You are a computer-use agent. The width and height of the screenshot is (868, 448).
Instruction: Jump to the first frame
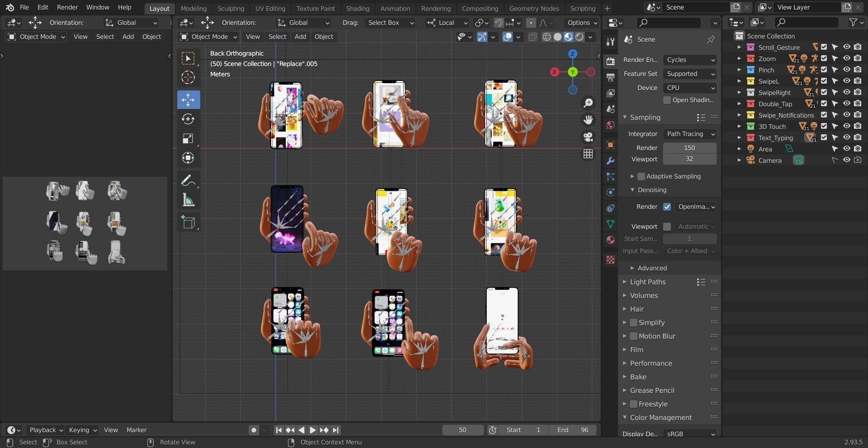tap(278, 430)
